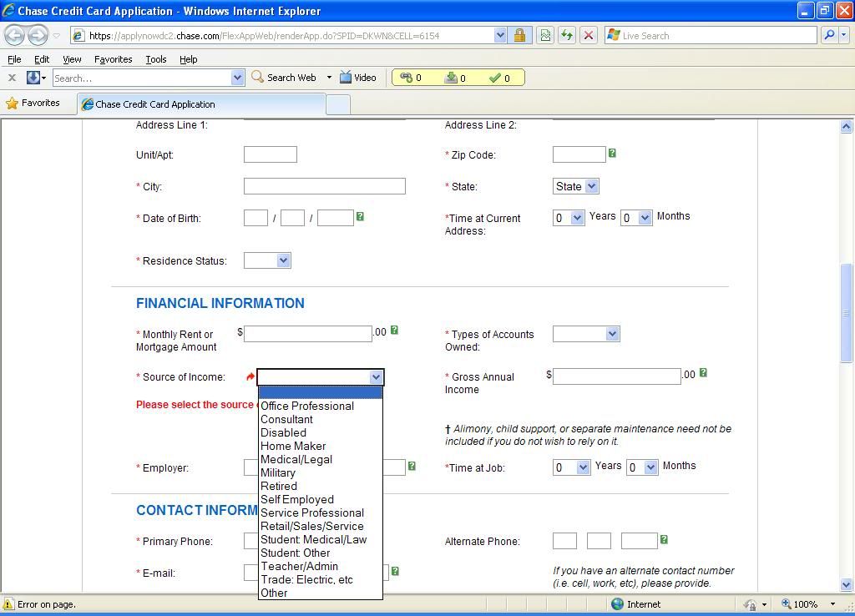This screenshot has height=616, width=855.
Task: Click the Gross Annual Income input box
Action: (616, 376)
